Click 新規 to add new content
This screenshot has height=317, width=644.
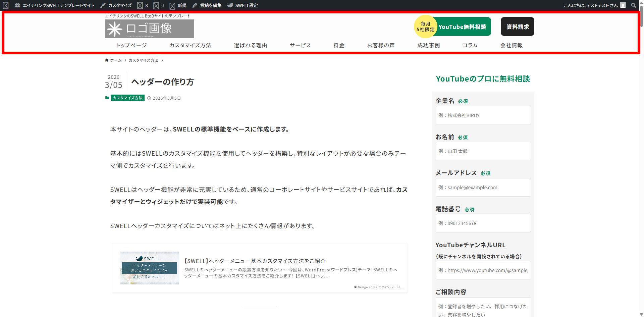pos(178,5)
